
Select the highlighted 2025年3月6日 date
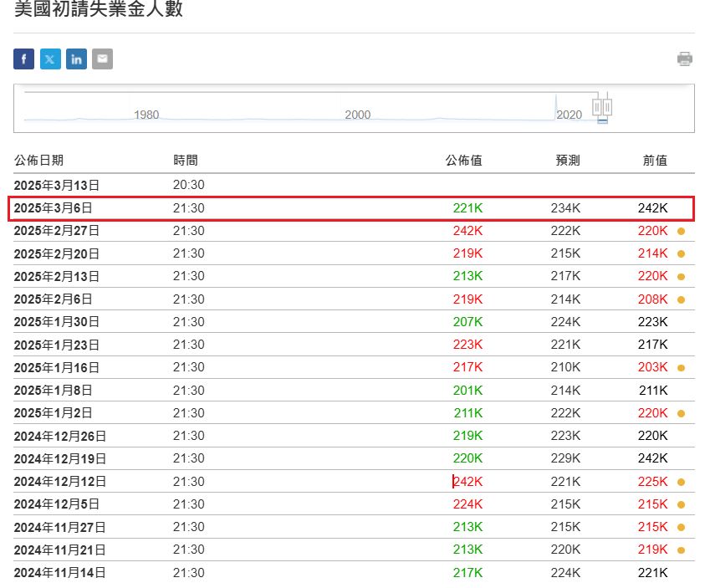[x=53, y=208]
